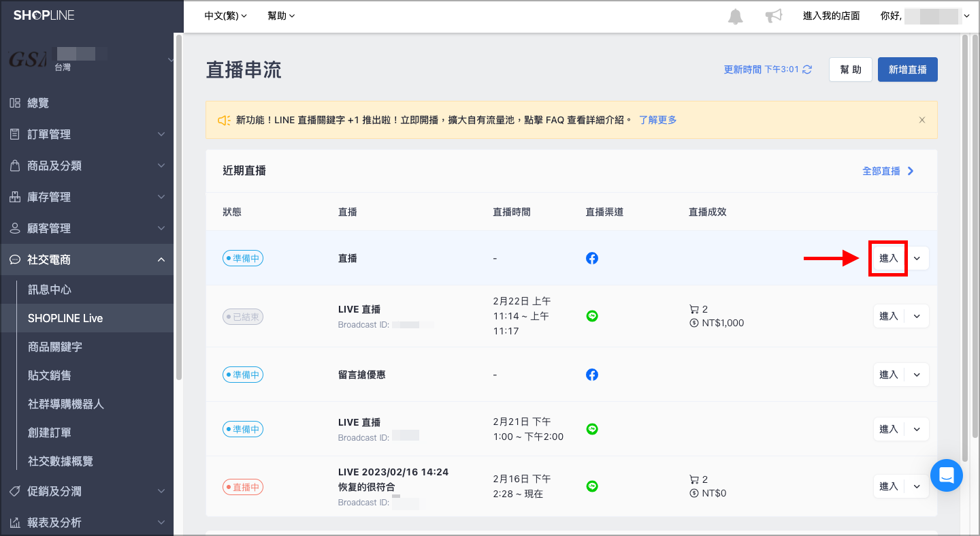Click the cart icon in the NT$1,000 row
Viewport: 980px width, 536px height.
pos(694,309)
